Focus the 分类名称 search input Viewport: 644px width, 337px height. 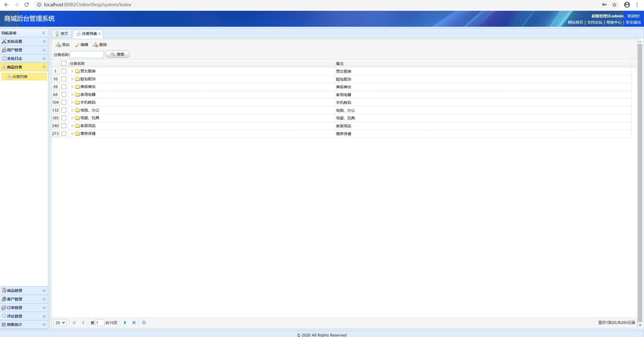click(87, 54)
